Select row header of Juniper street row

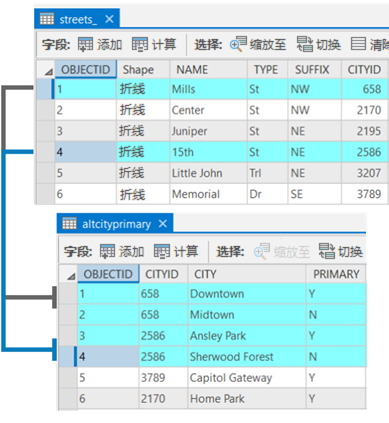[45, 131]
